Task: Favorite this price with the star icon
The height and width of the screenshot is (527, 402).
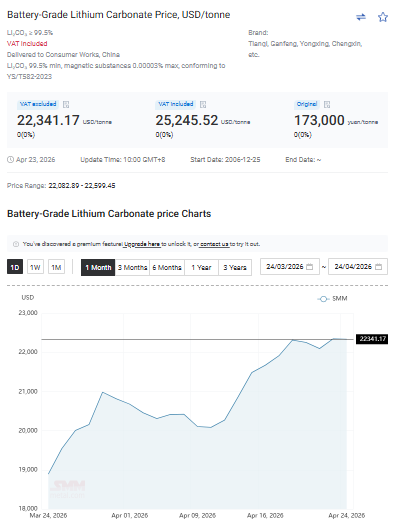Action: pos(383,17)
